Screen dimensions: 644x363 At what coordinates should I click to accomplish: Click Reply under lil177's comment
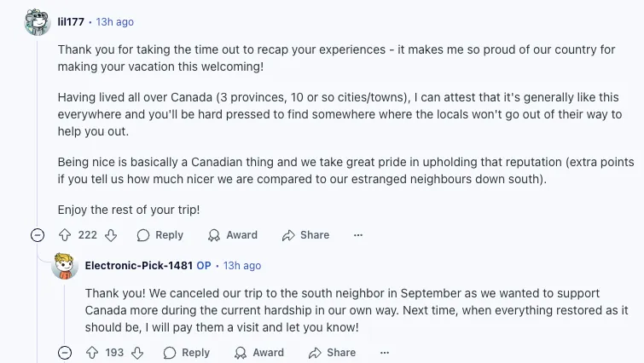click(x=160, y=235)
